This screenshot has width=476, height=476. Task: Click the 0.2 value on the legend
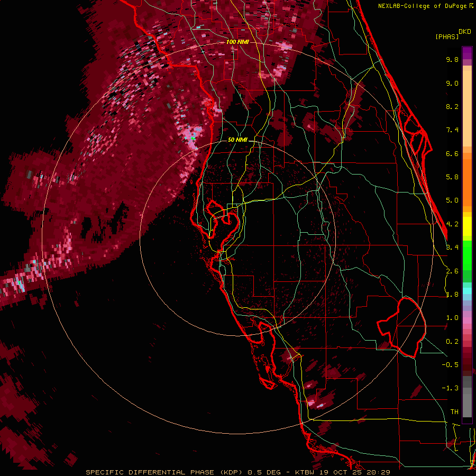tap(452, 342)
